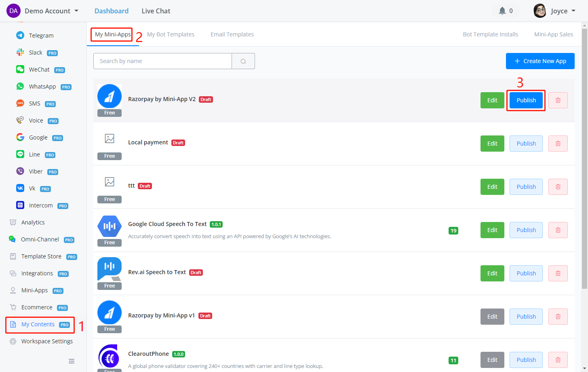Publish the ttt app
The image size is (588, 372).
pos(526,187)
